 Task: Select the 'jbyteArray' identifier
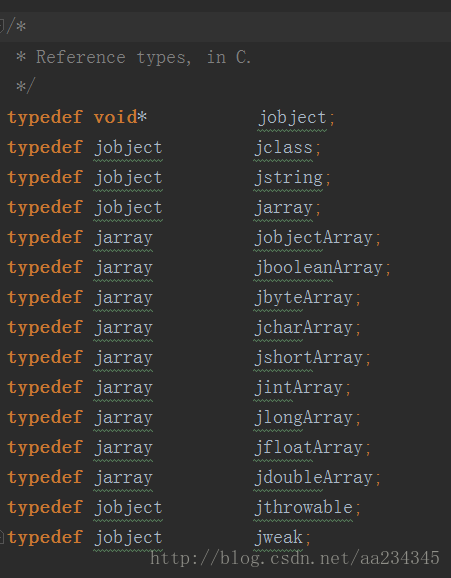click(x=303, y=298)
